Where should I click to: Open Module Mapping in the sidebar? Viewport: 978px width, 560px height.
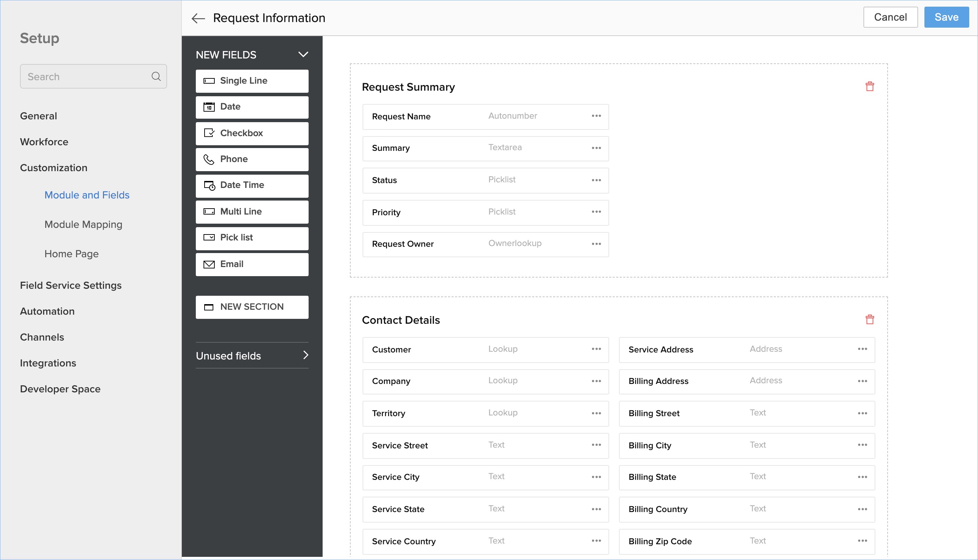83,224
